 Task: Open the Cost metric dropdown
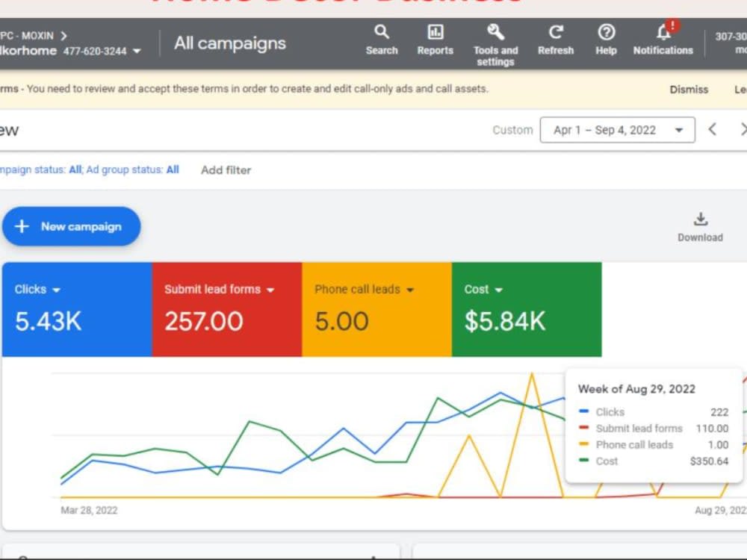coord(498,290)
